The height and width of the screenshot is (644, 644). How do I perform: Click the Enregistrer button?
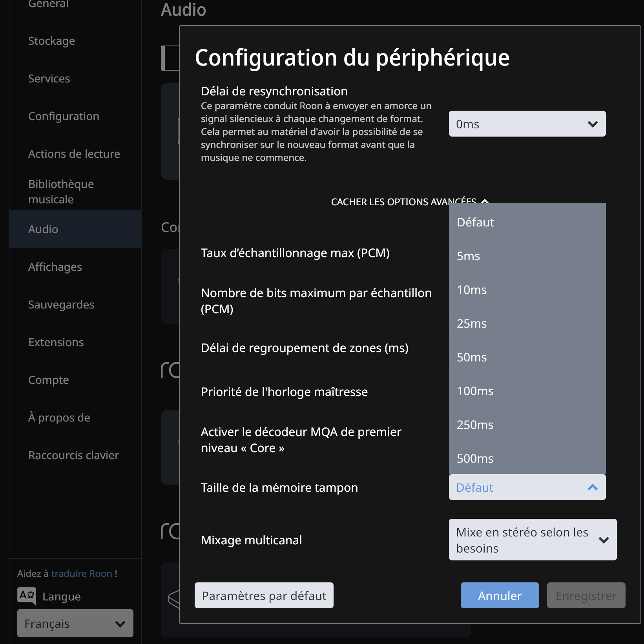[x=586, y=596]
